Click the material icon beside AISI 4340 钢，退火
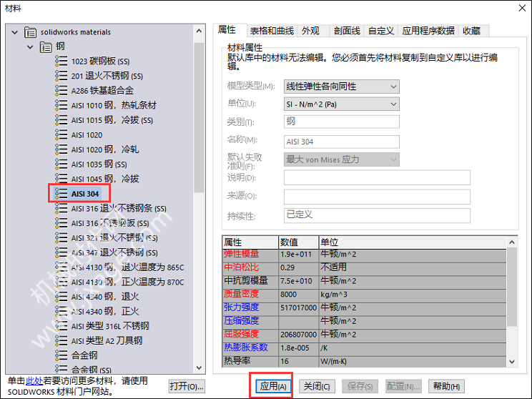Screen dimensions: 532x399 pos(61,297)
